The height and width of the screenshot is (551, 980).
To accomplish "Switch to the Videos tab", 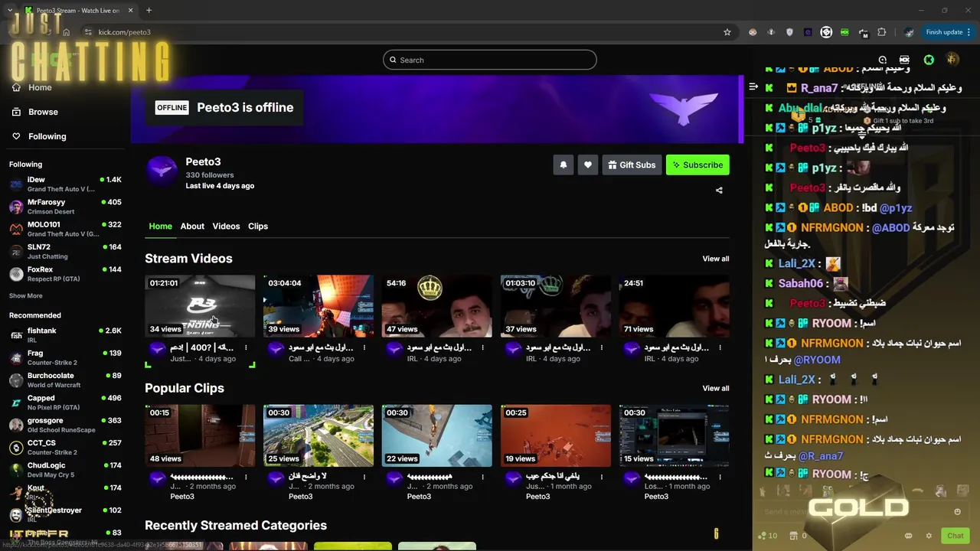I will (x=226, y=227).
